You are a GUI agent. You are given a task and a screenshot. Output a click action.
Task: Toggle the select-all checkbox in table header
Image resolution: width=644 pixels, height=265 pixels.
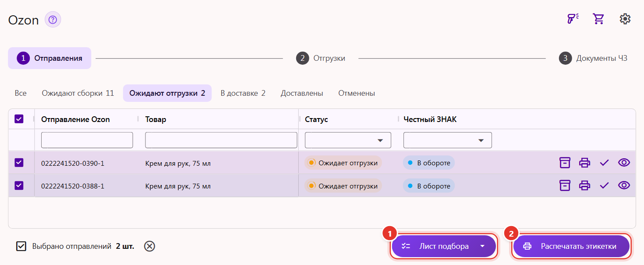click(x=19, y=119)
